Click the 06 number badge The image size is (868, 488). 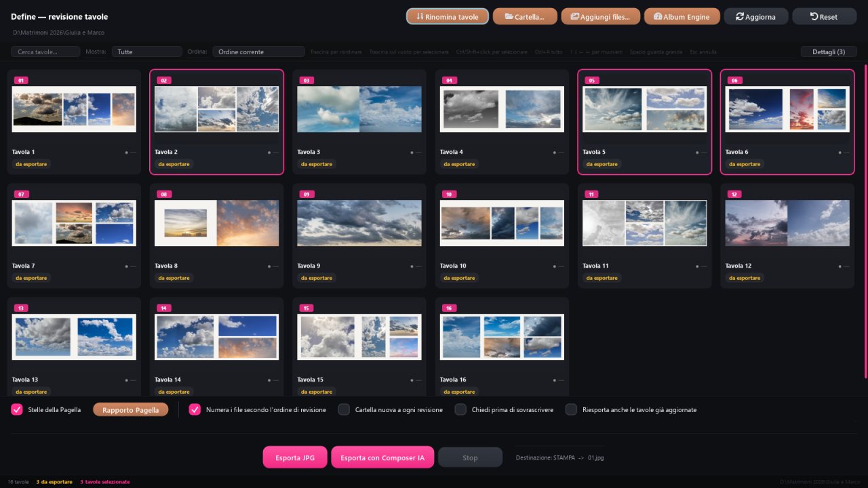tap(734, 81)
